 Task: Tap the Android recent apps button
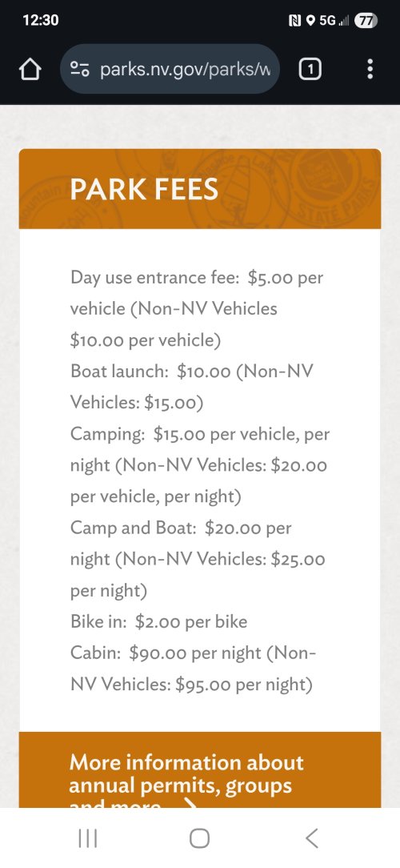88,838
